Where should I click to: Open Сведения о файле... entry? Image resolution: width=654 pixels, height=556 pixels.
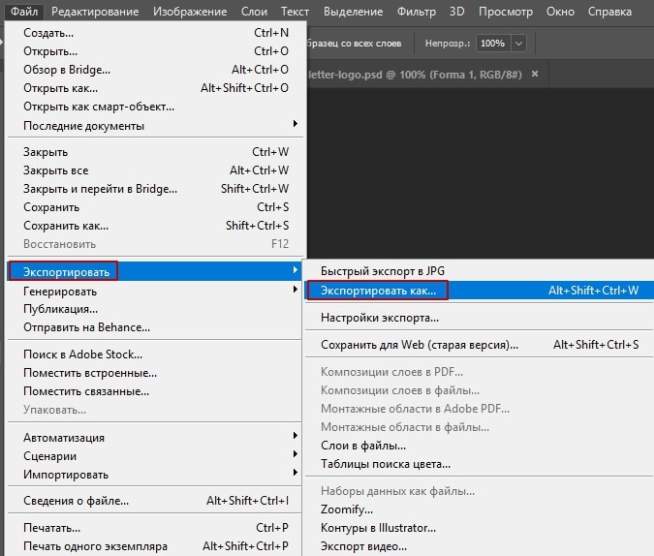(x=154, y=501)
